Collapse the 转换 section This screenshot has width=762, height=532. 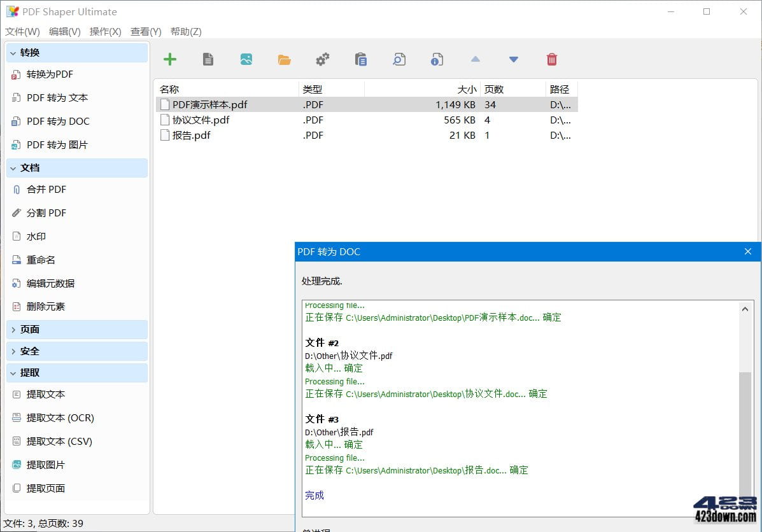pos(77,52)
